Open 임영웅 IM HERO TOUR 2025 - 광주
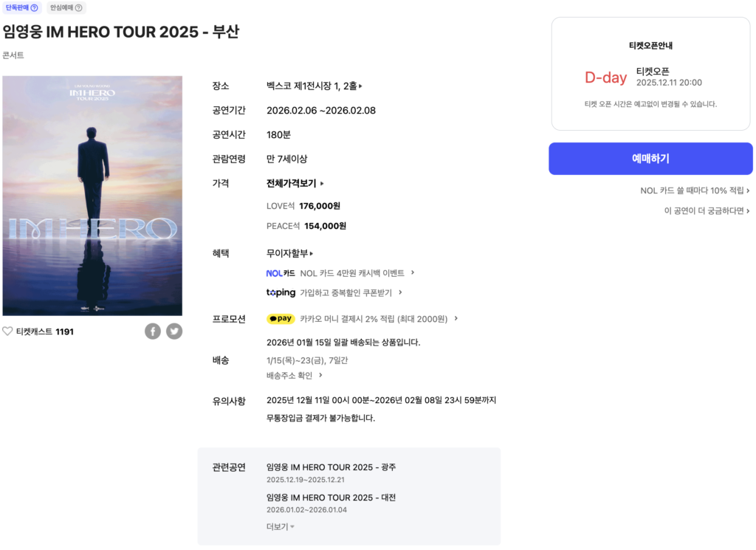 pyautogui.click(x=331, y=467)
